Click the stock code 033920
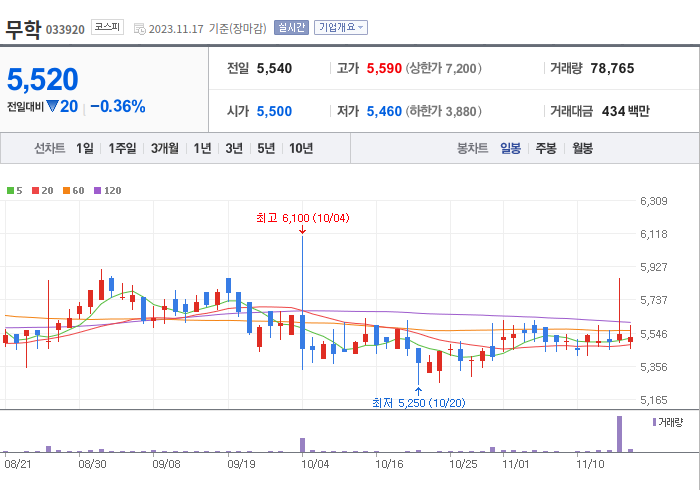 tap(65, 30)
